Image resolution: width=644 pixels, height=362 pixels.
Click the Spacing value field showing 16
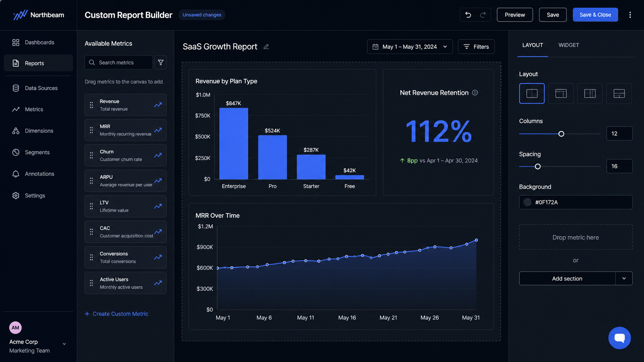pos(619,166)
